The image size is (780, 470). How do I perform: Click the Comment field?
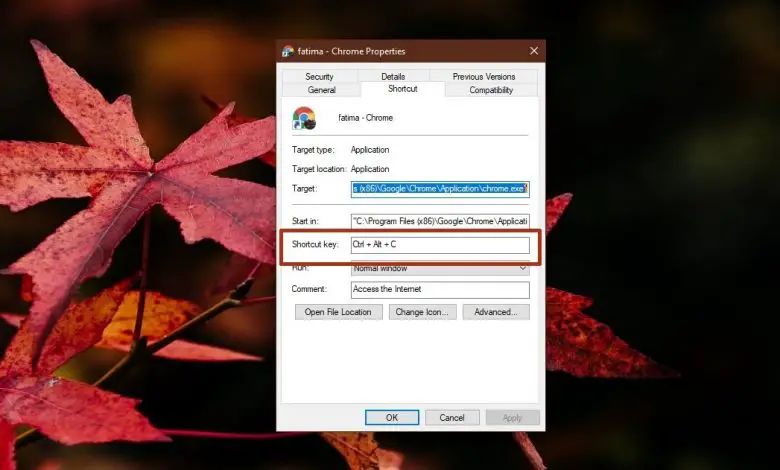pyautogui.click(x=440, y=289)
